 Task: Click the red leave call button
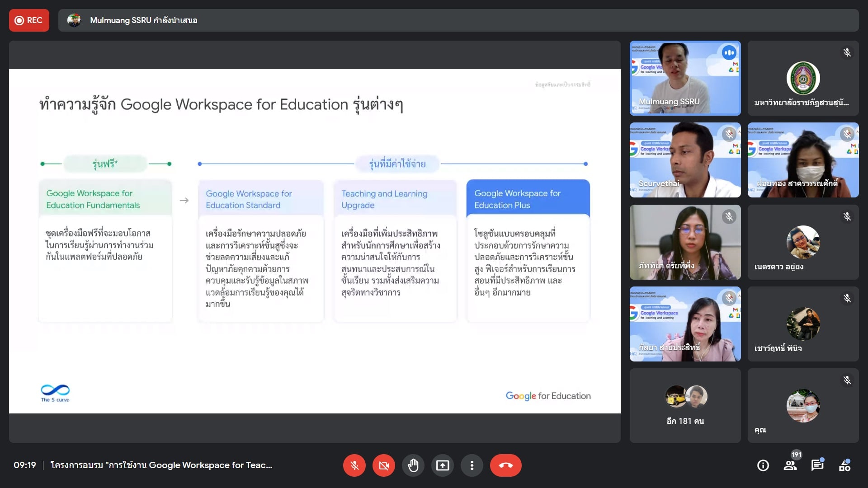[x=505, y=465]
